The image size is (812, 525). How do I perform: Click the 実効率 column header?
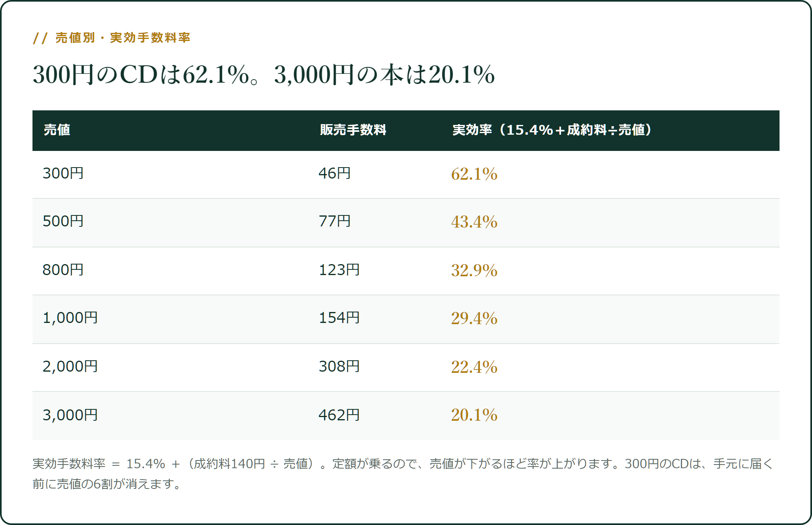pyautogui.click(x=552, y=130)
